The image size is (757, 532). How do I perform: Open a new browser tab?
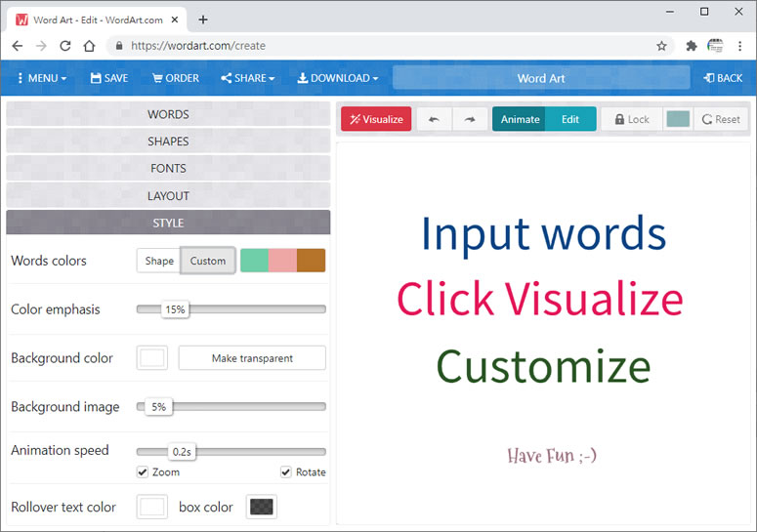(203, 20)
